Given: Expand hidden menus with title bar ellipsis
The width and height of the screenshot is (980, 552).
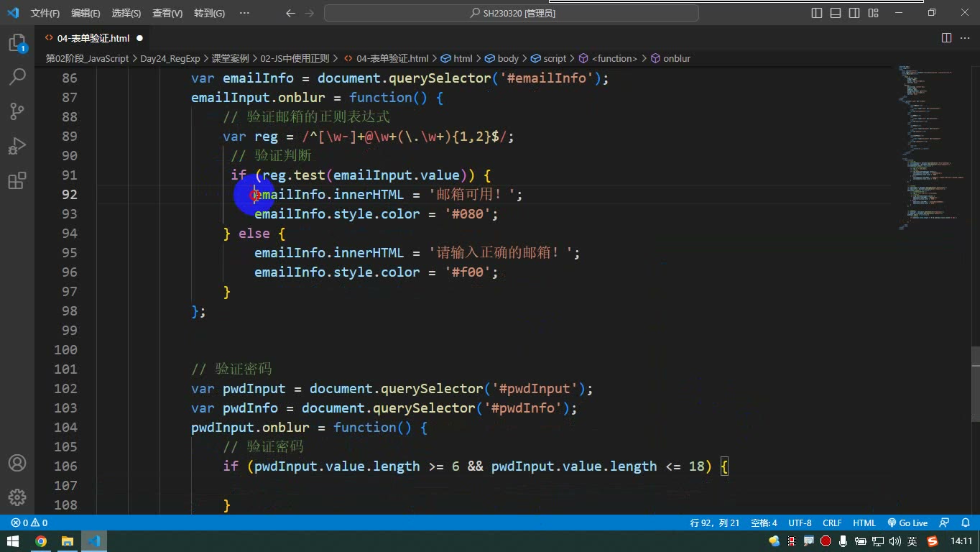Looking at the screenshot, I should (x=244, y=13).
